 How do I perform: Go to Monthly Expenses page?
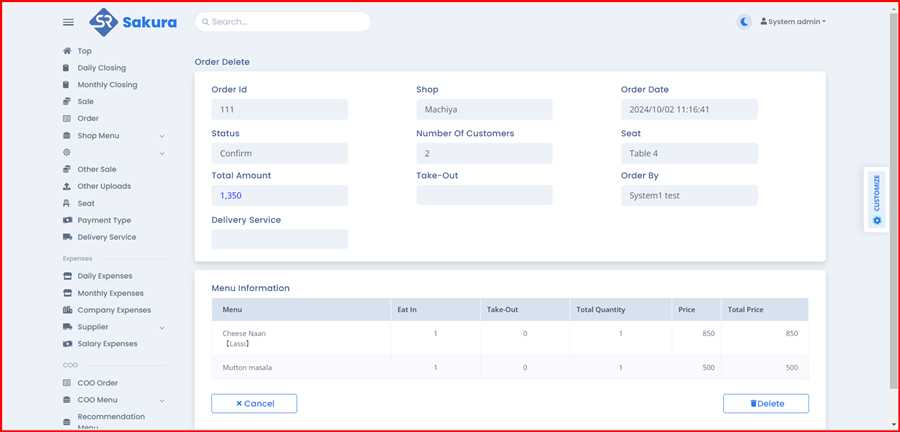tap(110, 293)
